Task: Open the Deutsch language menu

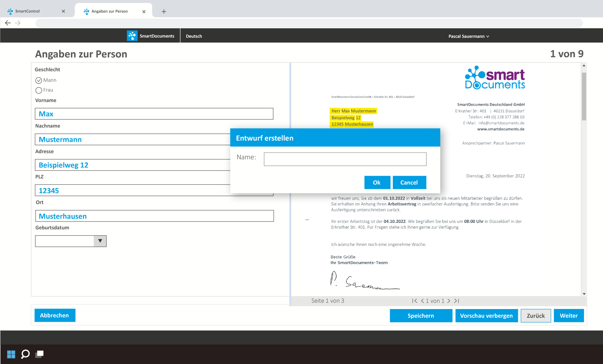Action: pyautogui.click(x=194, y=36)
